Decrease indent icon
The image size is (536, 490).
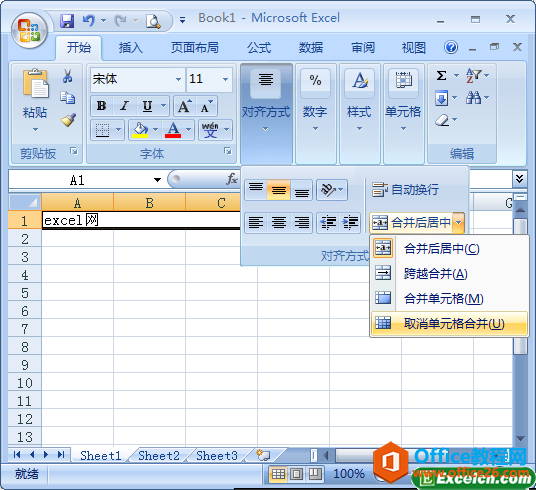328,223
